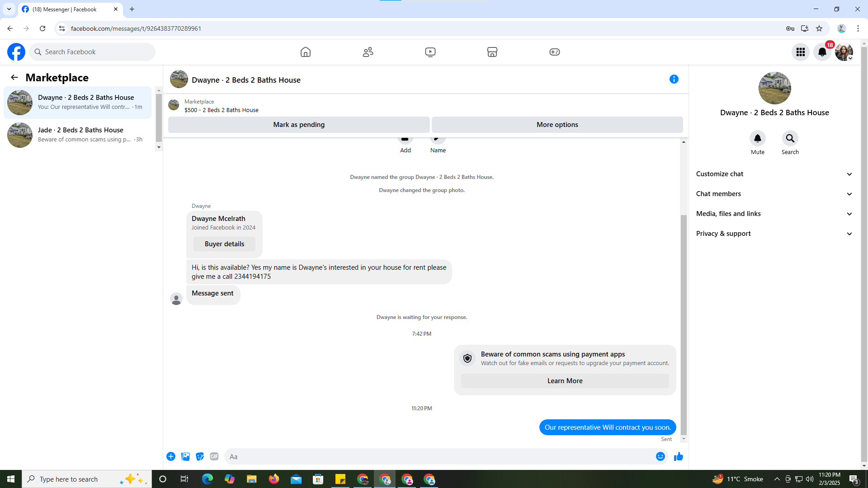Click the 'Our representative Will contract you soon.' message

pyautogui.click(x=608, y=427)
